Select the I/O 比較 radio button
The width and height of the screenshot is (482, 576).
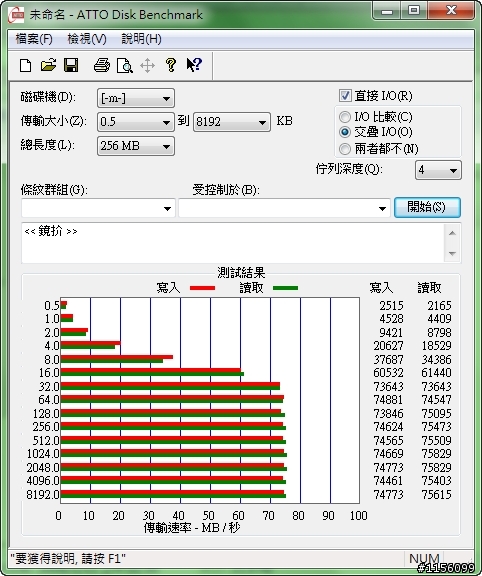[x=345, y=117]
